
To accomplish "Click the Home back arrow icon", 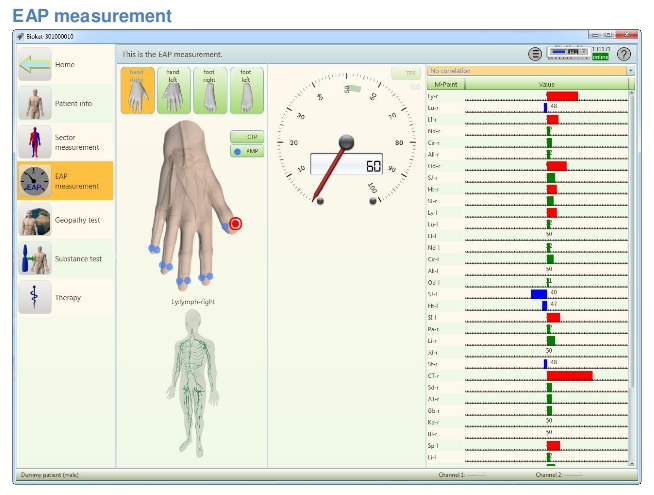I will (34, 65).
